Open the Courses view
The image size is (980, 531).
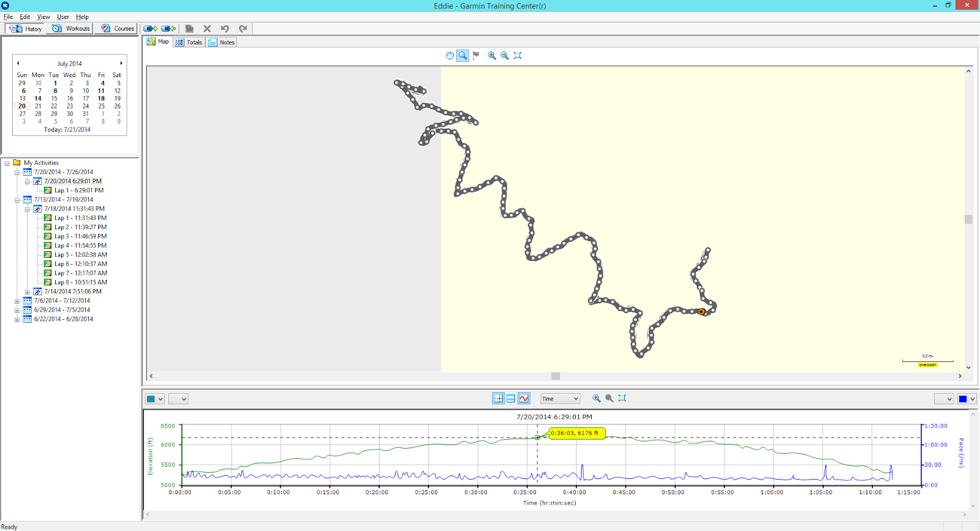point(118,29)
